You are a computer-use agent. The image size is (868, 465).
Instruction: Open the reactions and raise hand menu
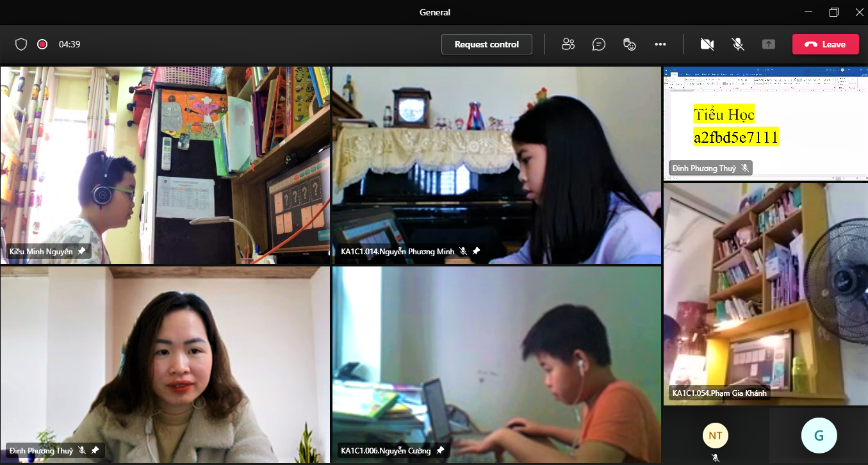point(630,44)
